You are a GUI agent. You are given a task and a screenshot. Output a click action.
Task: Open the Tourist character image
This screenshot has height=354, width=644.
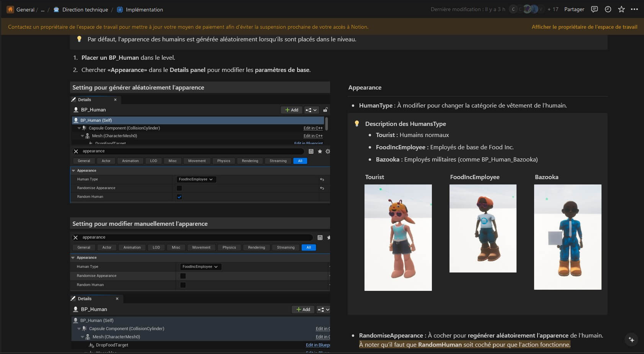398,238
